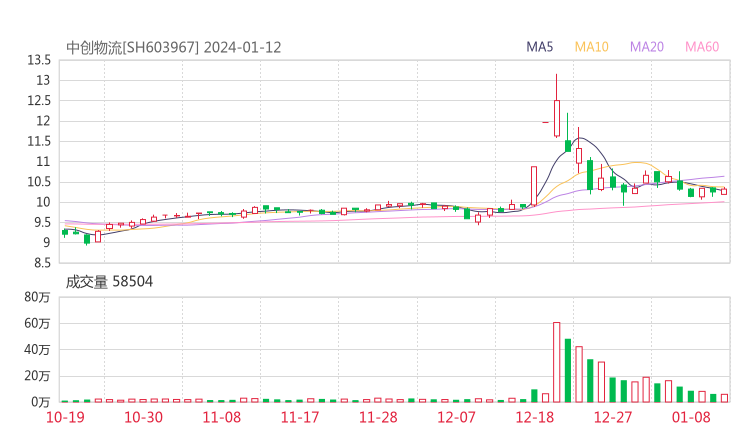Click the 12-18 date axis label
The height and width of the screenshot is (440, 740).
click(x=535, y=417)
